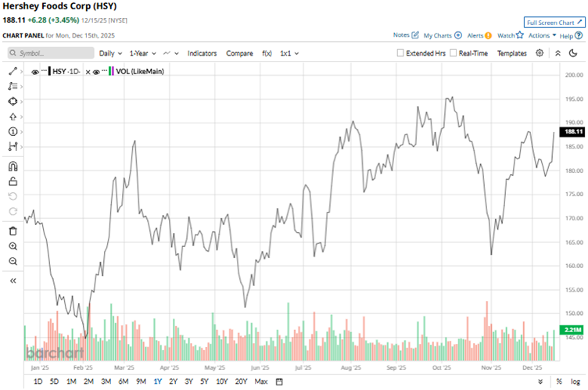Zoom in with the plus magnifier

13,246
